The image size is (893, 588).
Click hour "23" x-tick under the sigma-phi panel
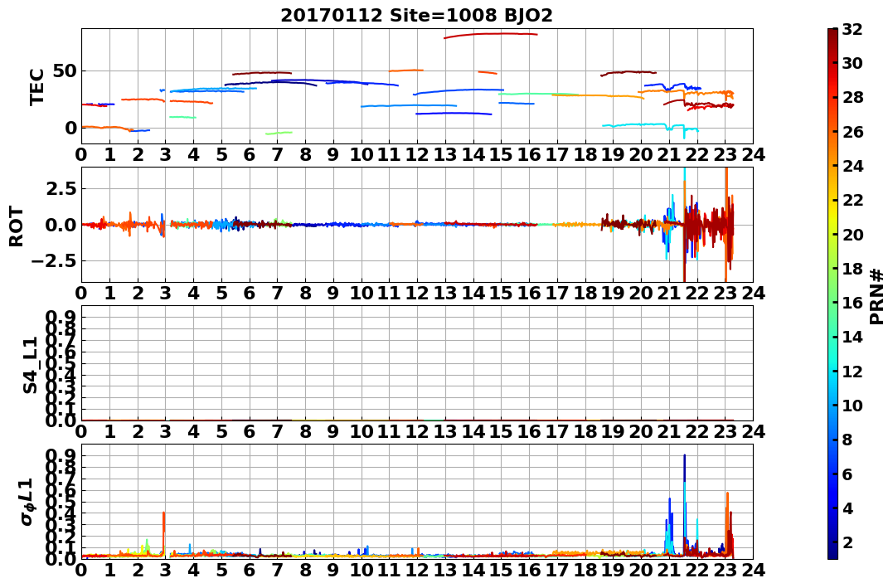(x=725, y=570)
